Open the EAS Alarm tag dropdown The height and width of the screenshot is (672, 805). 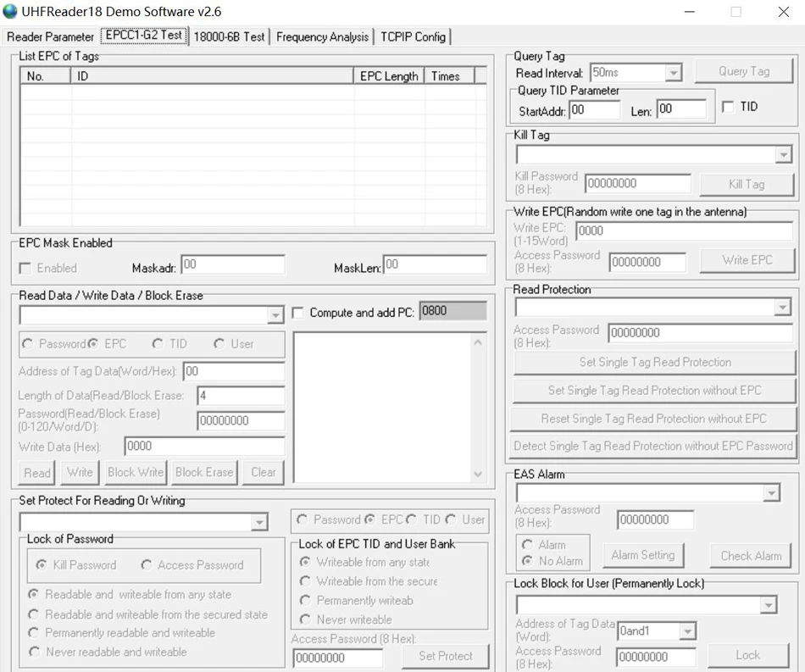tap(771, 493)
